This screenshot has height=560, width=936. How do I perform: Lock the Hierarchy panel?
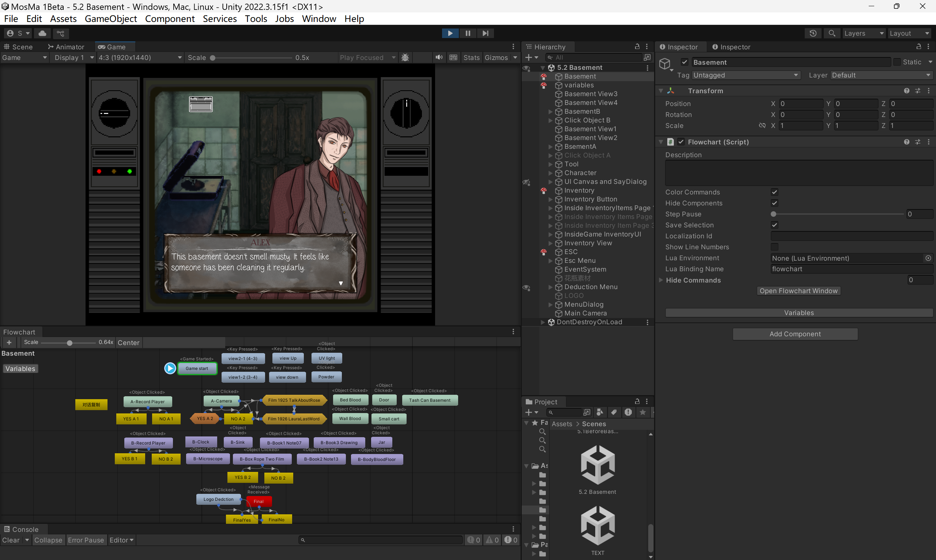pyautogui.click(x=637, y=46)
